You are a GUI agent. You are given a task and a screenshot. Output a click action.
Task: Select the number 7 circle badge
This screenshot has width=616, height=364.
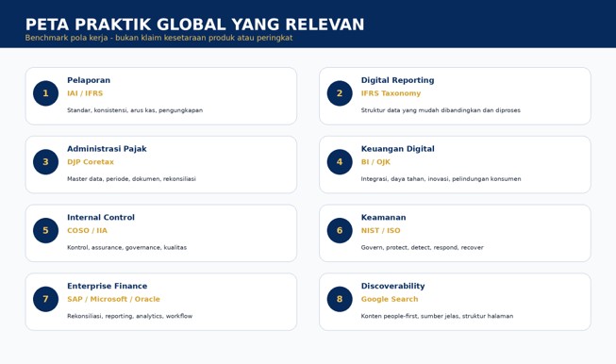pyautogui.click(x=45, y=299)
